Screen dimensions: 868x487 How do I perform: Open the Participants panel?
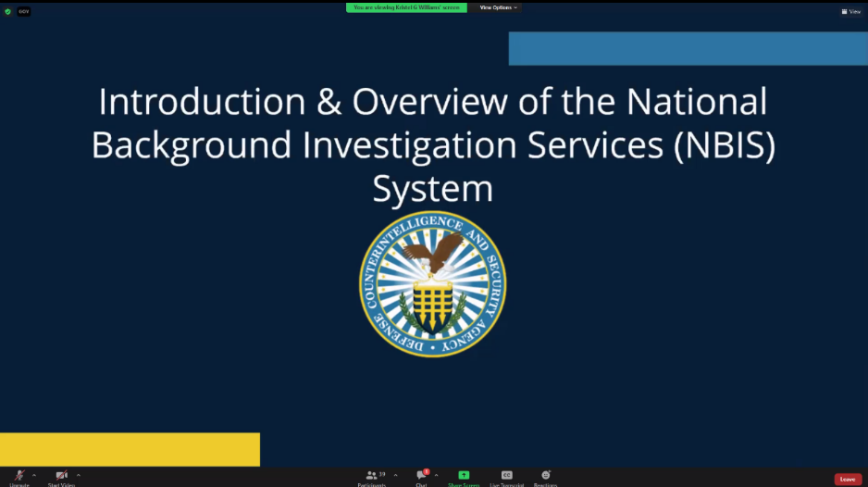pyautogui.click(x=372, y=477)
